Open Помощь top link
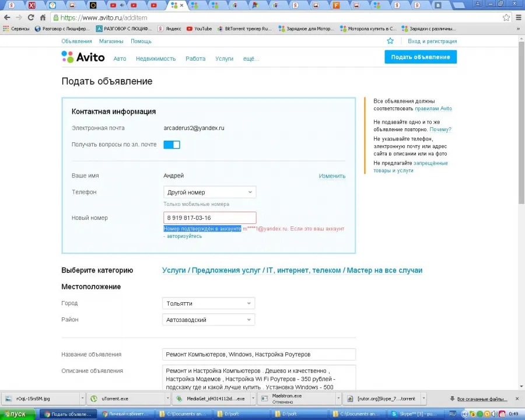This screenshot has height=420, width=525. (x=141, y=41)
